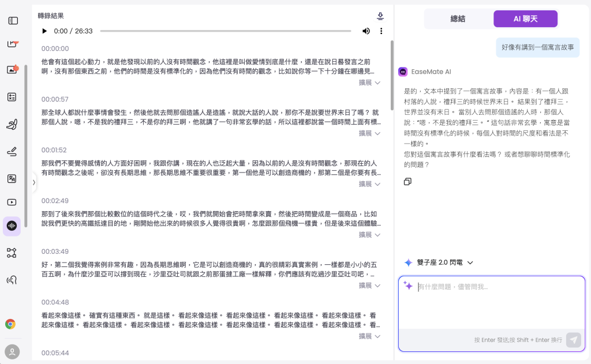
Task: Open the audio player's three-dot menu
Action: [x=380, y=31]
